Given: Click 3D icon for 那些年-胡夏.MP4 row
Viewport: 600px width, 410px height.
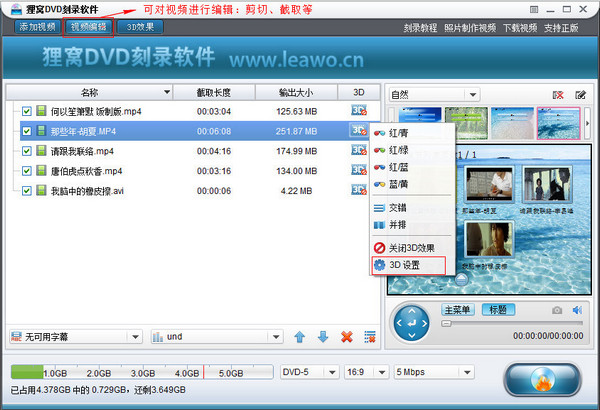Looking at the screenshot, I should pyautogui.click(x=359, y=131).
